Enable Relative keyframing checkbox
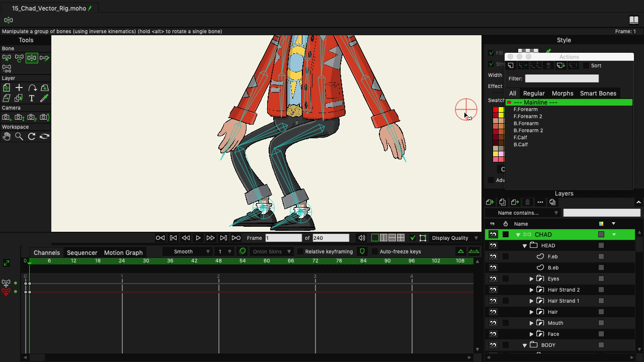The image size is (644, 362). 300,251
